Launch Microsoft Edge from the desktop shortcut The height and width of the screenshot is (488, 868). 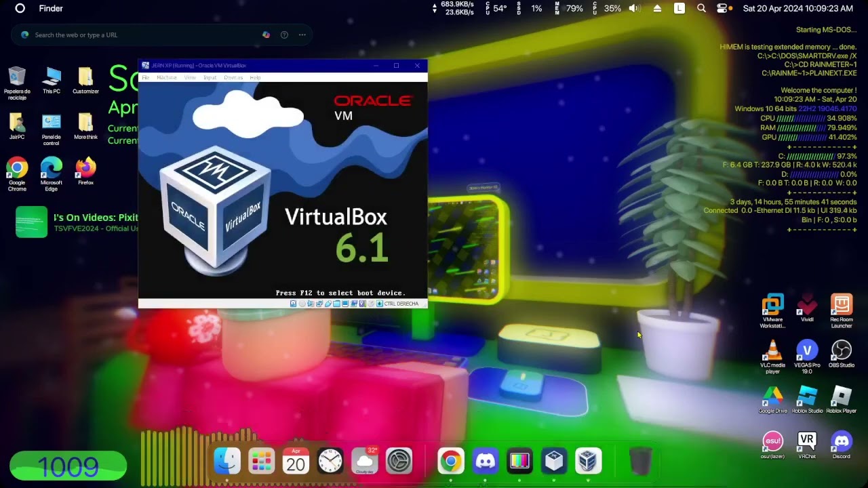pyautogui.click(x=52, y=174)
